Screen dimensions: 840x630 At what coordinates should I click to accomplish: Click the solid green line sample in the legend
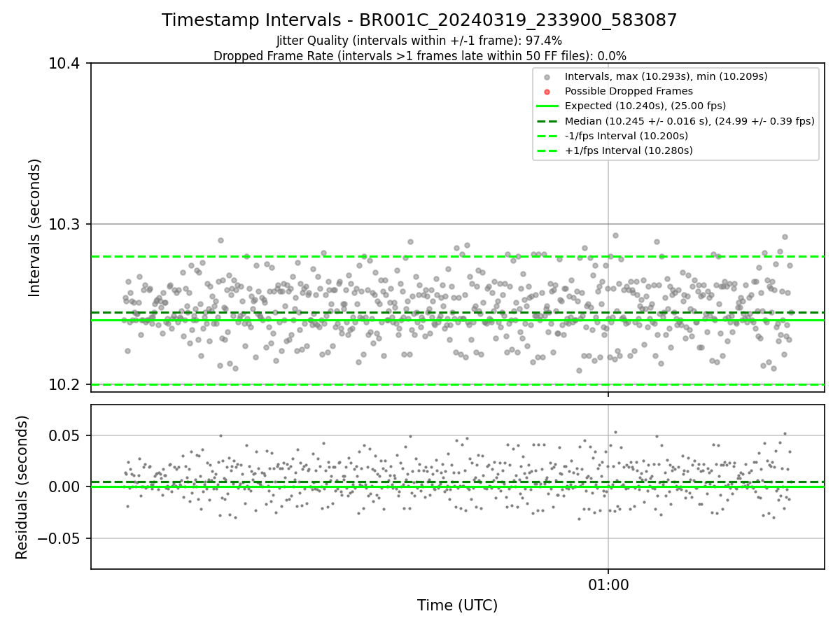(x=547, y=106)
